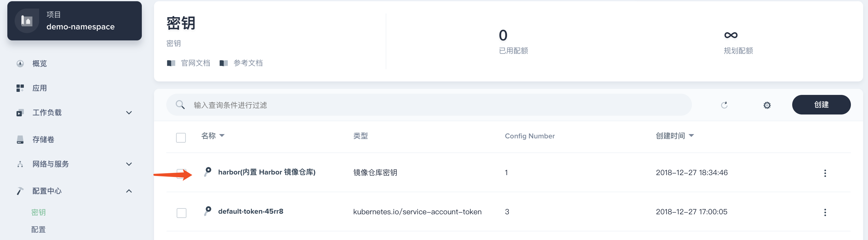868x240 pixels.
Task: Expand the 网络与服务 menu chevron
Action: click(x=129, y=164)
